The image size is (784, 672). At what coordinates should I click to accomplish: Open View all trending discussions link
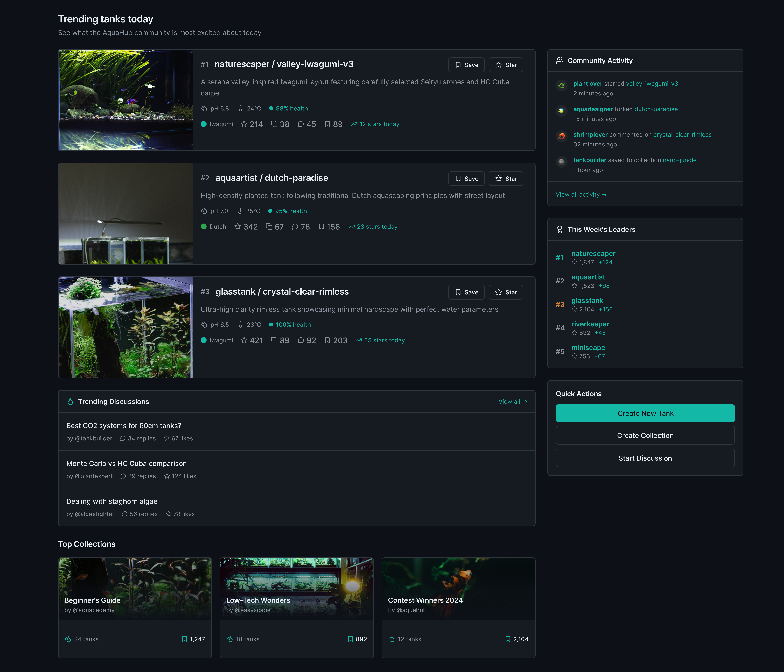point(513,402)
